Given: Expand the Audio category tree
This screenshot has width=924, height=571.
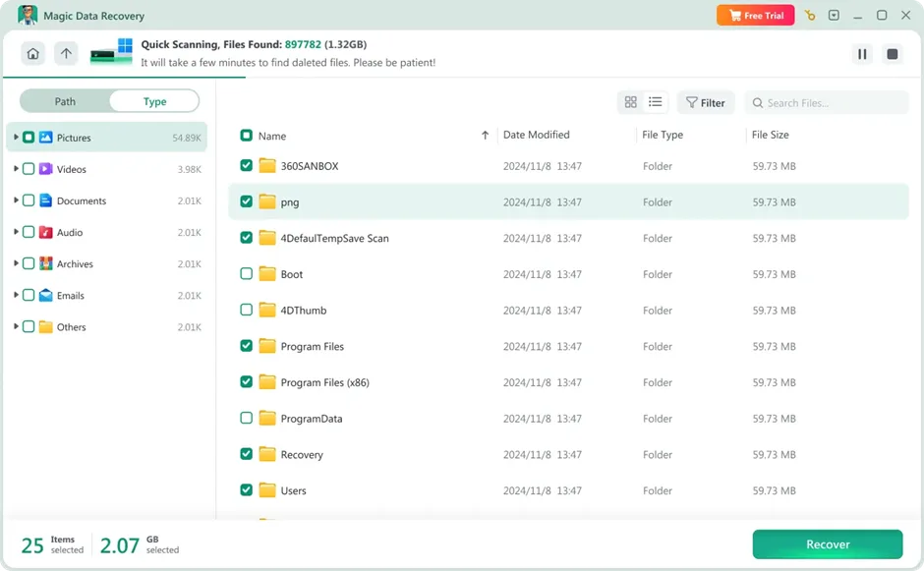Looking at the screenshot, I should [x=14, y=232].
